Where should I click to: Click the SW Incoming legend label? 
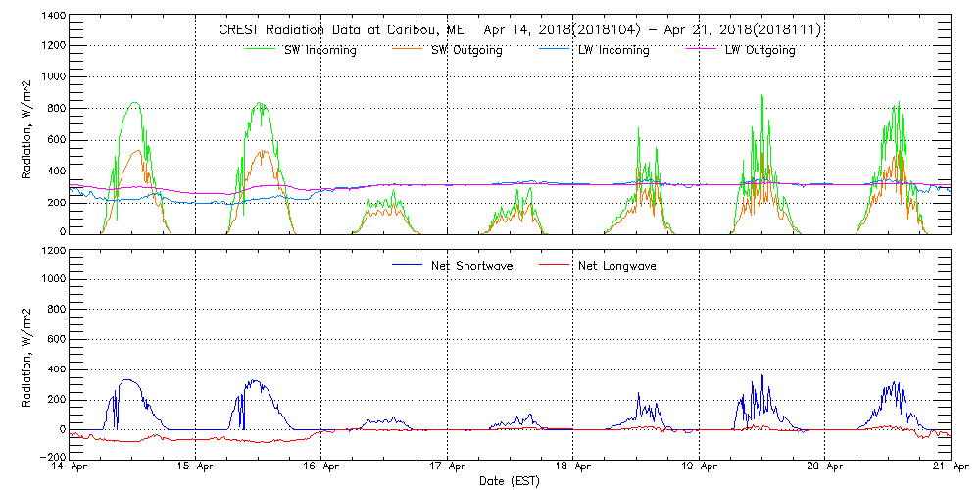[319, 50]
